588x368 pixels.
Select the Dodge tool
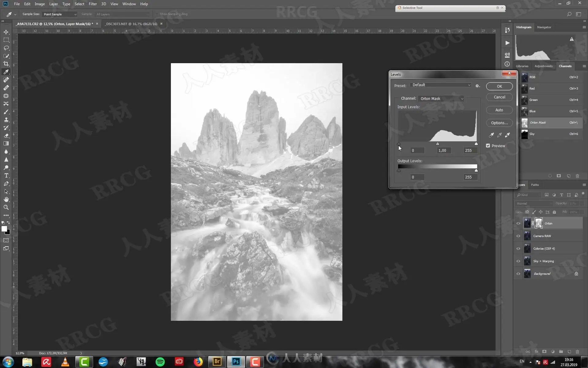click(x=6, y=167)
